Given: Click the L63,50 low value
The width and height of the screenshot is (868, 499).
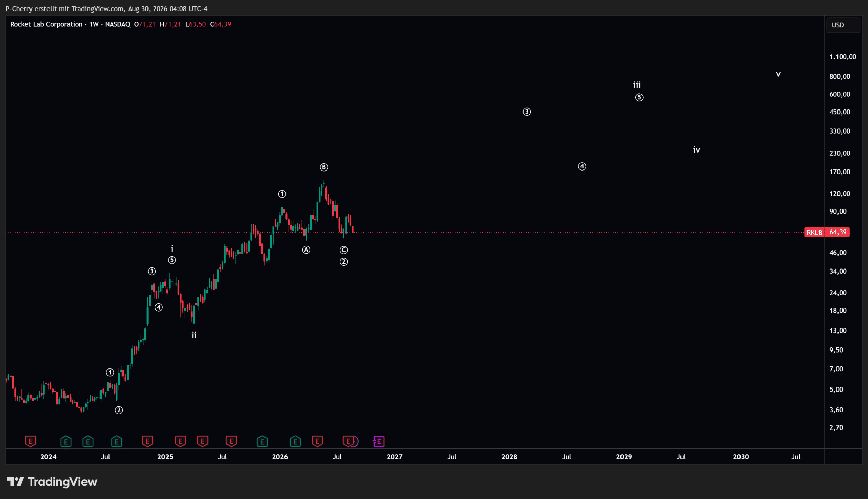Looking at the screenshot, I should pos(196,24).
